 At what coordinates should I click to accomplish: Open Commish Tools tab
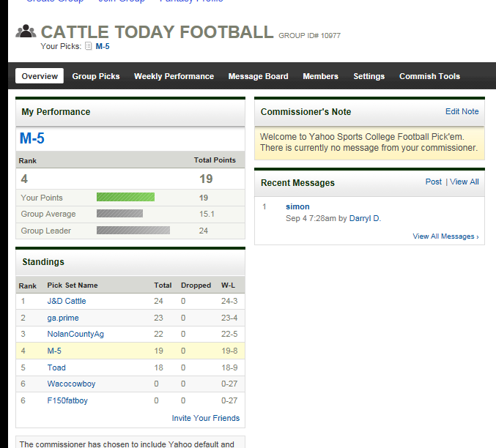pyautogui.click(x=429, y=76)
